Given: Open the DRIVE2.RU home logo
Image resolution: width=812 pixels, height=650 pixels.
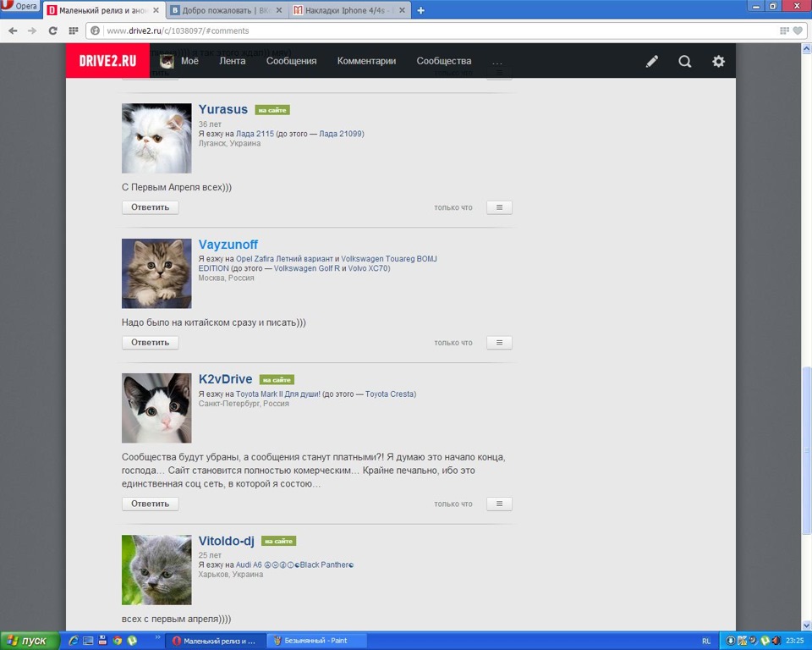Looking at the screenshot, I should click(107, 61).
